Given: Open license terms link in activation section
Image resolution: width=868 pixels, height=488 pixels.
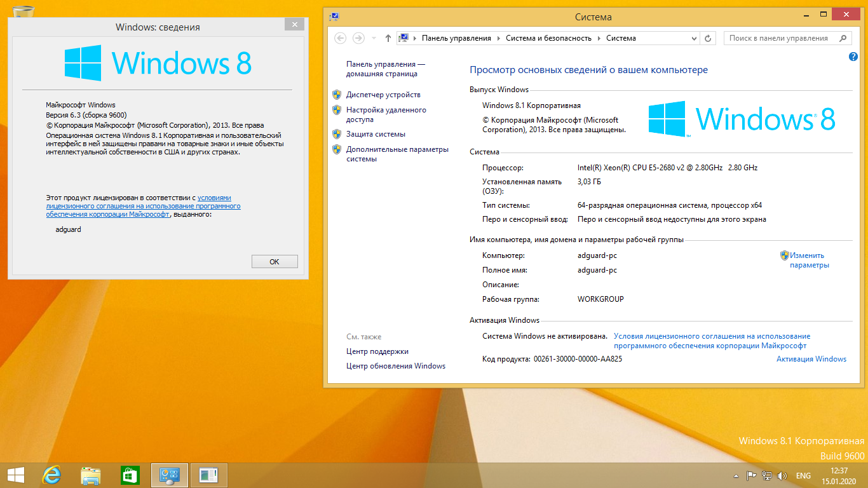Looking at the screenshot, I should pos(712,341).
